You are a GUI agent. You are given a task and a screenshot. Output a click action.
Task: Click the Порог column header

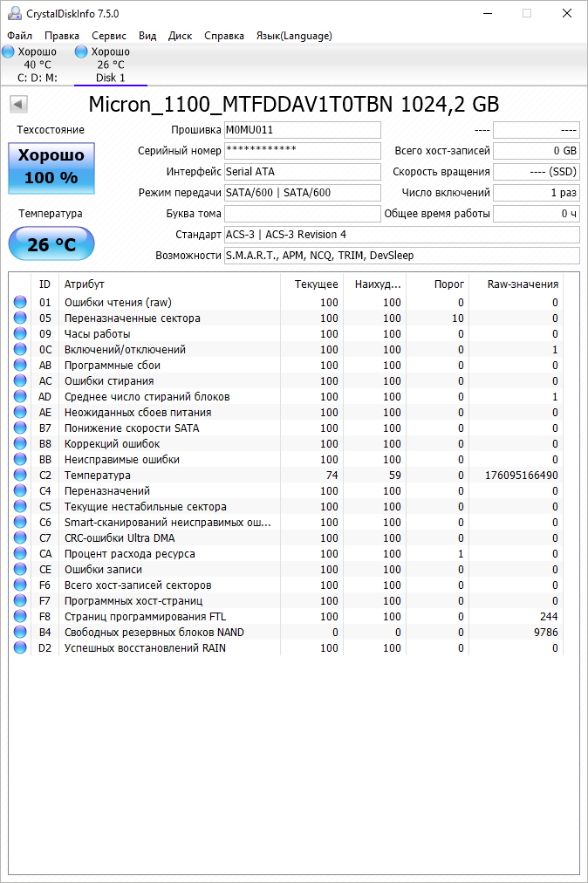(x=438, y=284)
